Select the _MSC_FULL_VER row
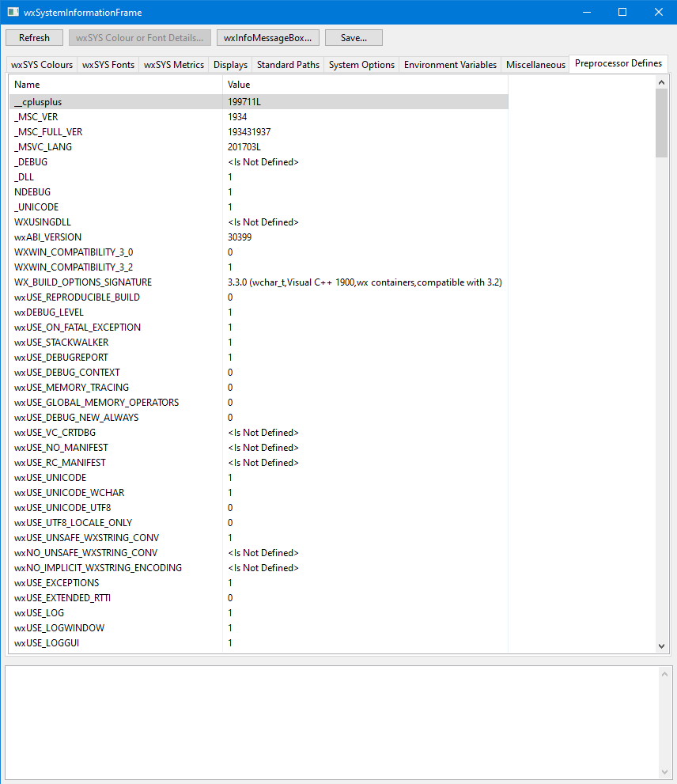This screenshot has height=784, width=677. (259, 132)
